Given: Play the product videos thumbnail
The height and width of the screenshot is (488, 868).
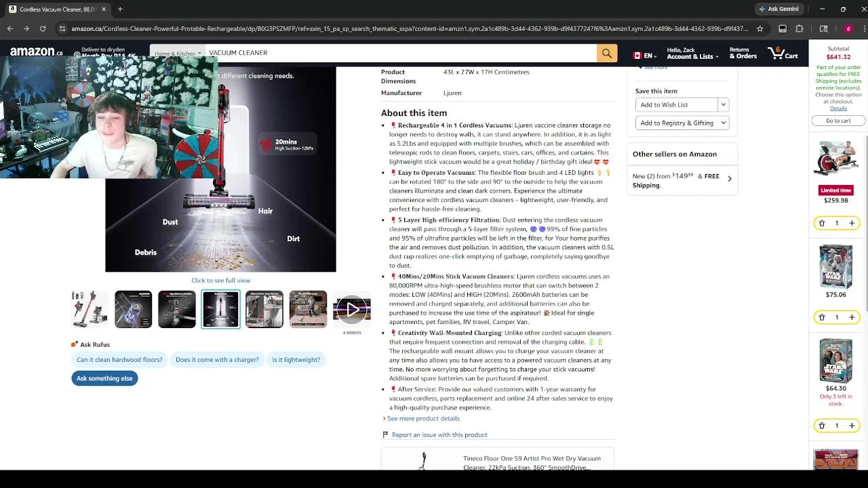Looking at the screenshot, I should click(x=352, y=309).
